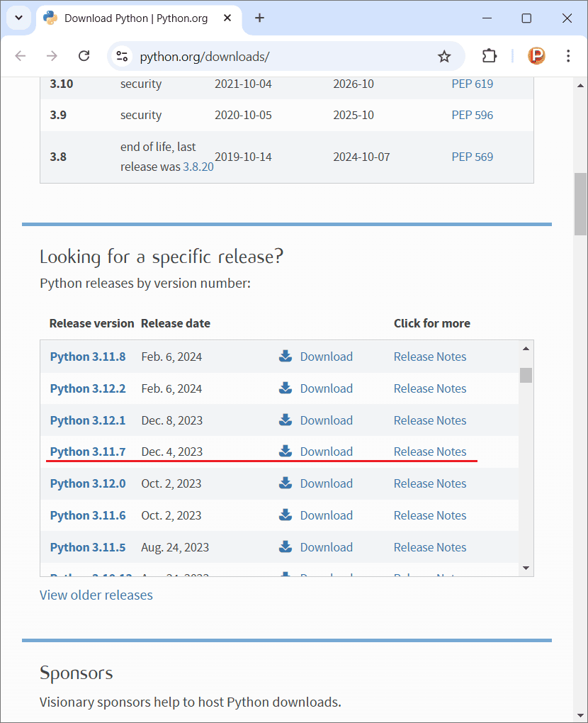Minimize the Chrome window
The height and width of the screenshot is (723, 588).
pos(487,18)
